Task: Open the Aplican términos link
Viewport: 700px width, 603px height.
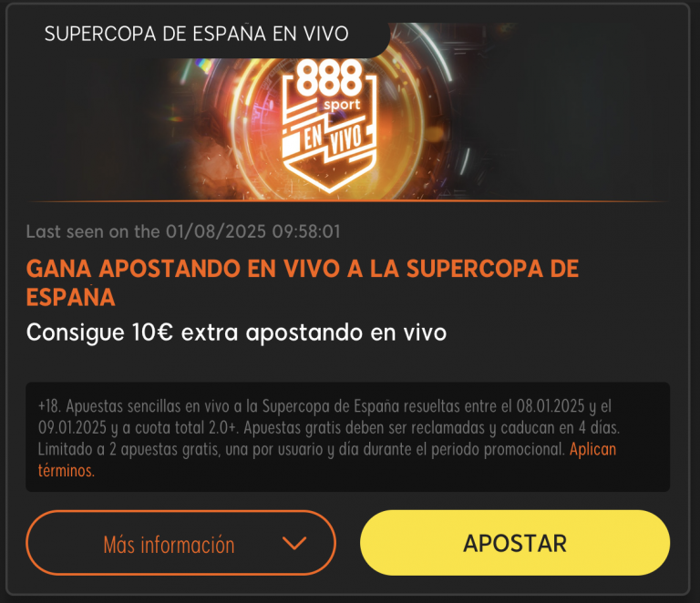Action: coord(592,449)
